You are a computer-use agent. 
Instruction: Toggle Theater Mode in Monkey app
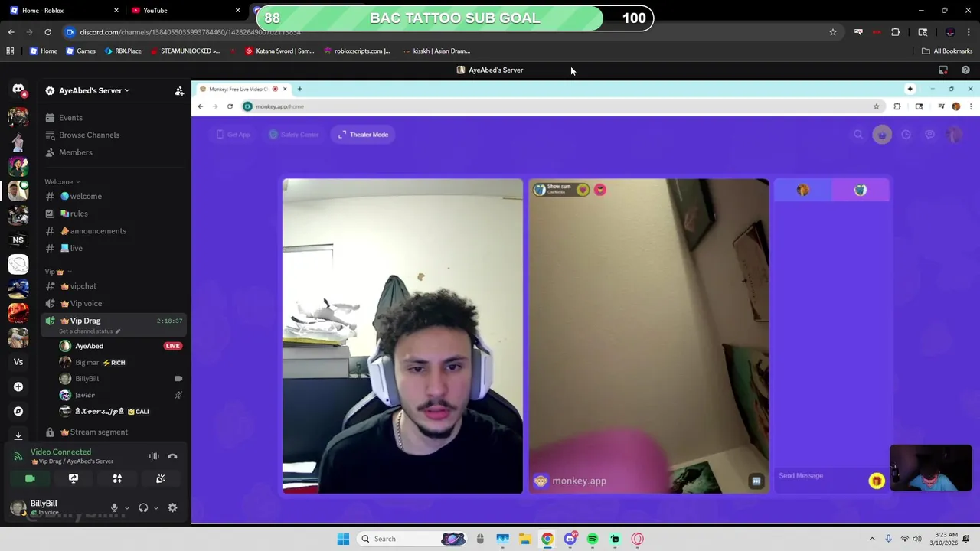[x=364, y=135]
